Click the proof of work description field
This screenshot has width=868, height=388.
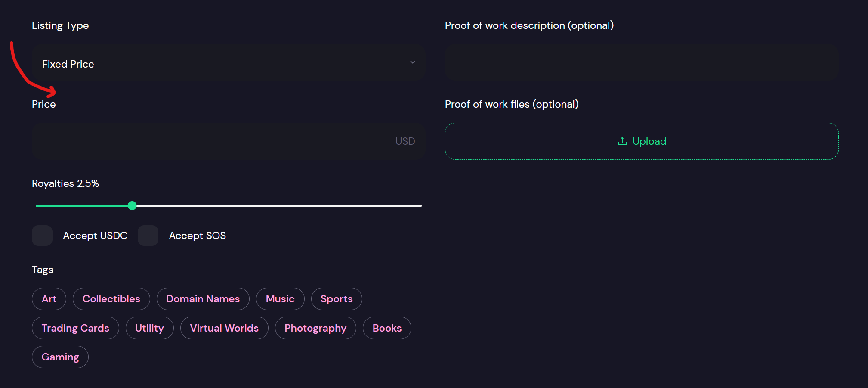click(641, 62)
